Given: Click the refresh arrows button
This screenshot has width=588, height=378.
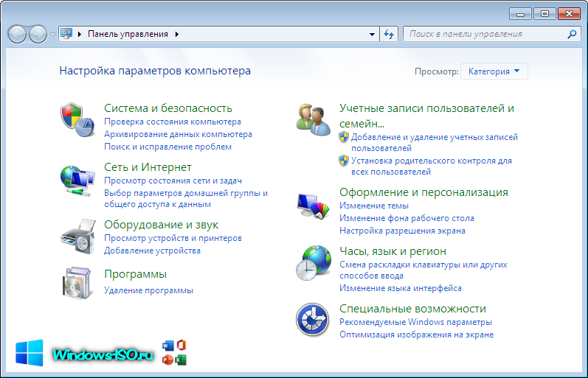Looking at the screenshot, I should (389, 34).
